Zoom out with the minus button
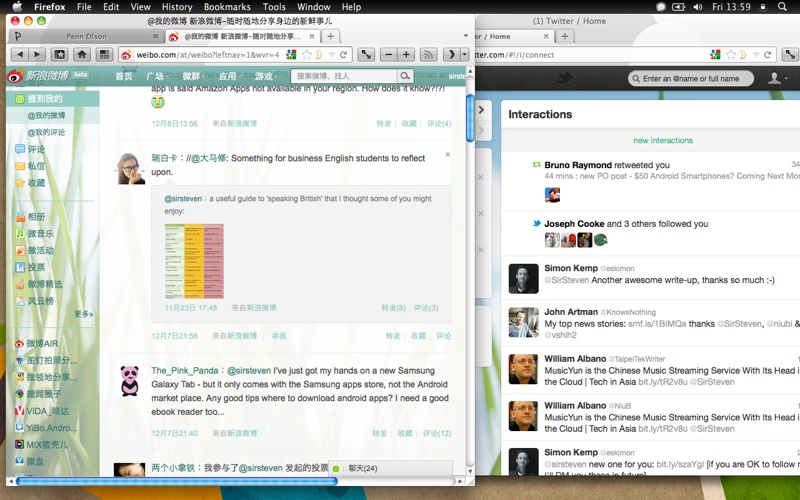This screenshot has height=500, width=800. [389, 55]
